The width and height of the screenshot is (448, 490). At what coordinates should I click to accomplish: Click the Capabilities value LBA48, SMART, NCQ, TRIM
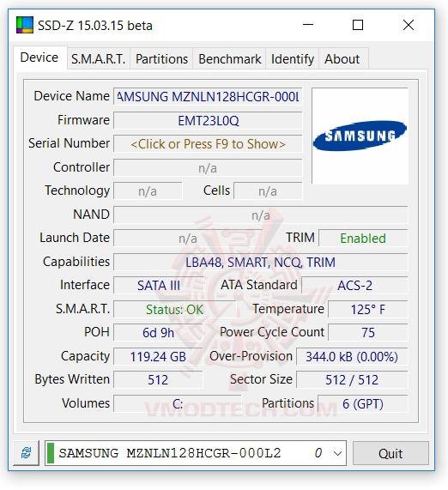[x=260, y=263]
